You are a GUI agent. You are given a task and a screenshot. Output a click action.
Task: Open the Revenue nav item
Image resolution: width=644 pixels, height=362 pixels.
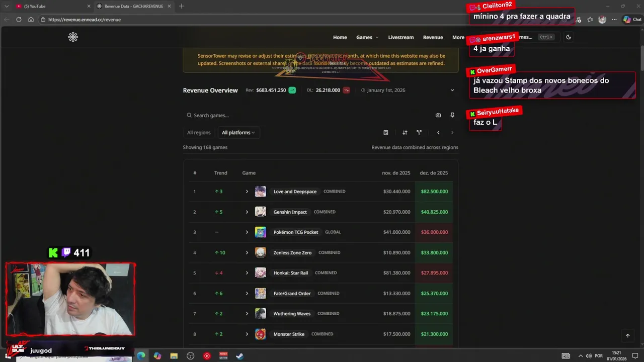(x=433, y=37)
